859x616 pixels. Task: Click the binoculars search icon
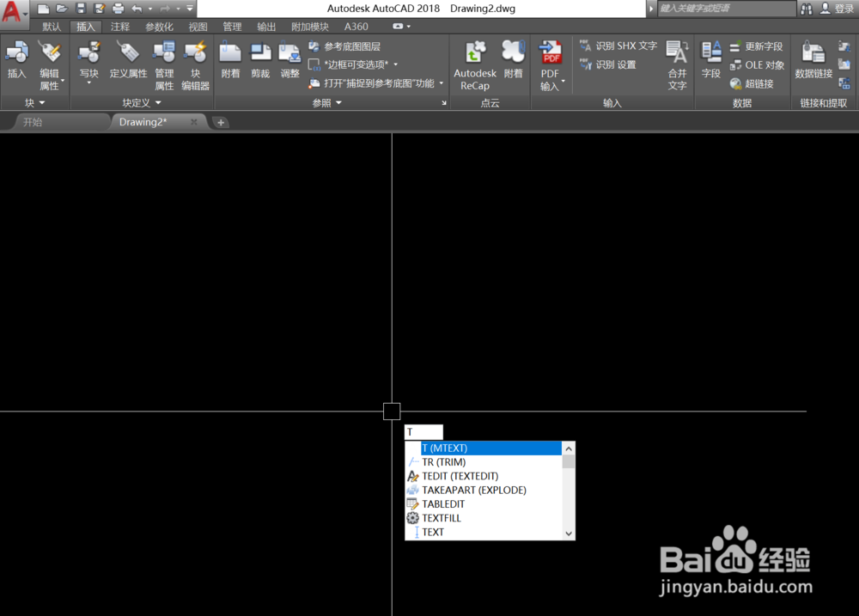pyautogui.click(x=807, y=9)
